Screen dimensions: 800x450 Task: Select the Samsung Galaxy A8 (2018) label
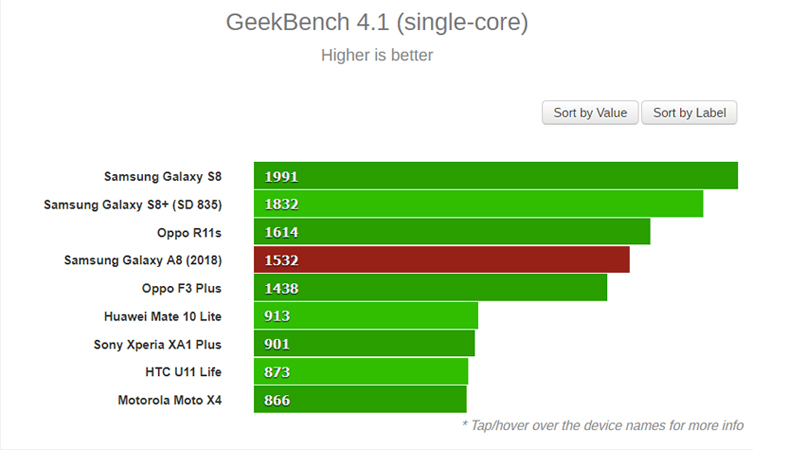click(143, 260)
